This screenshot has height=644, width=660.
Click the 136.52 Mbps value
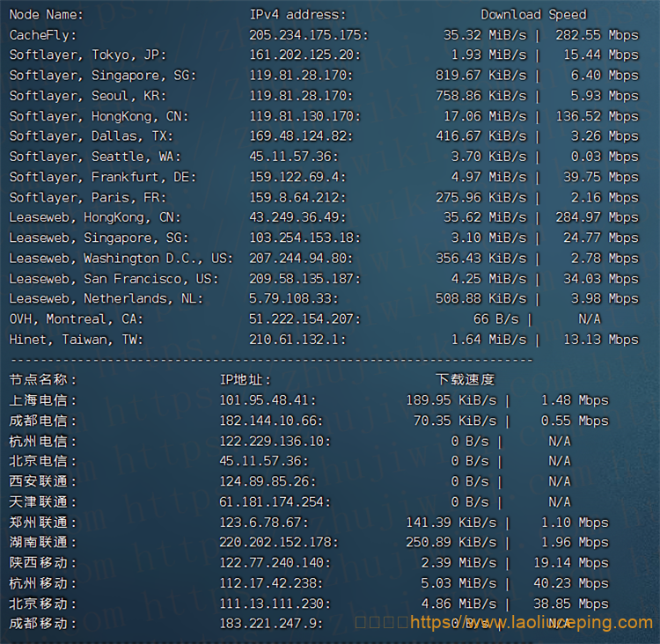597,116
